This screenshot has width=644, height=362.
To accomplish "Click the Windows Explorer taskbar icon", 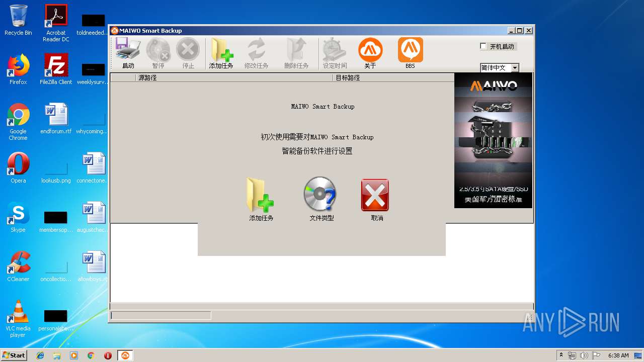I will [57, 355].
